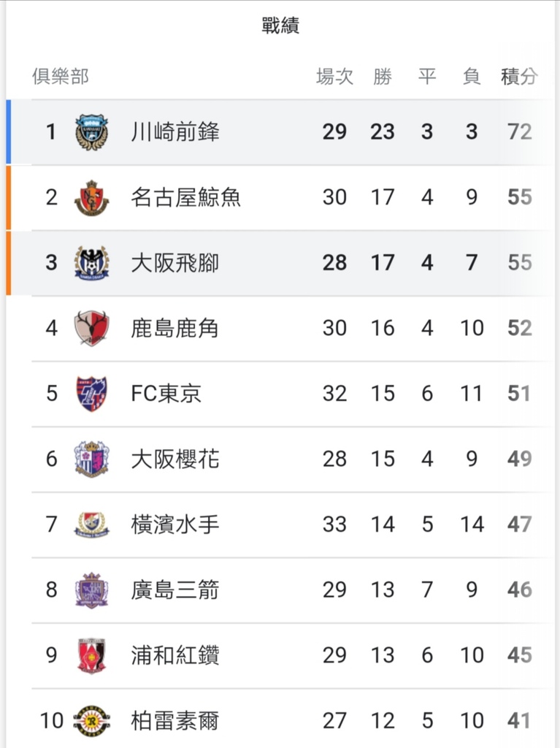Select the 俱樂部 column header
The height and width of the screenshot is (748, 560).
pyautogui.click(x=61, y=76)
